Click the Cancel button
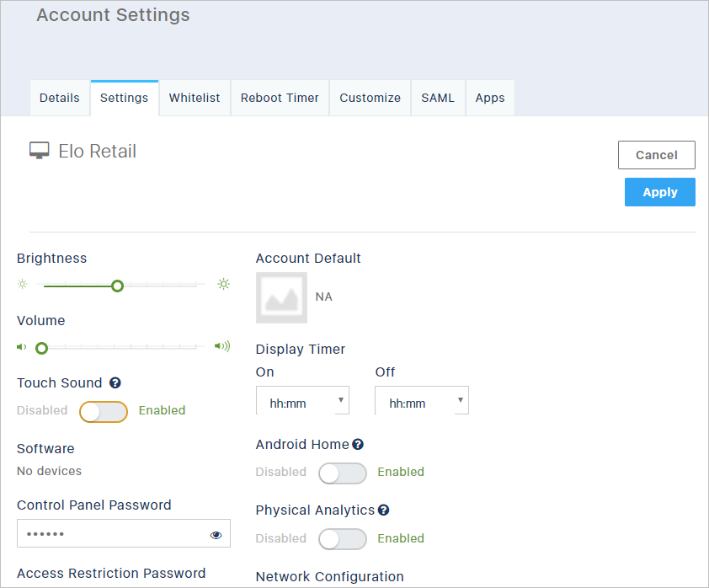This screenshot has width=709, height=588. coord(657,155)
